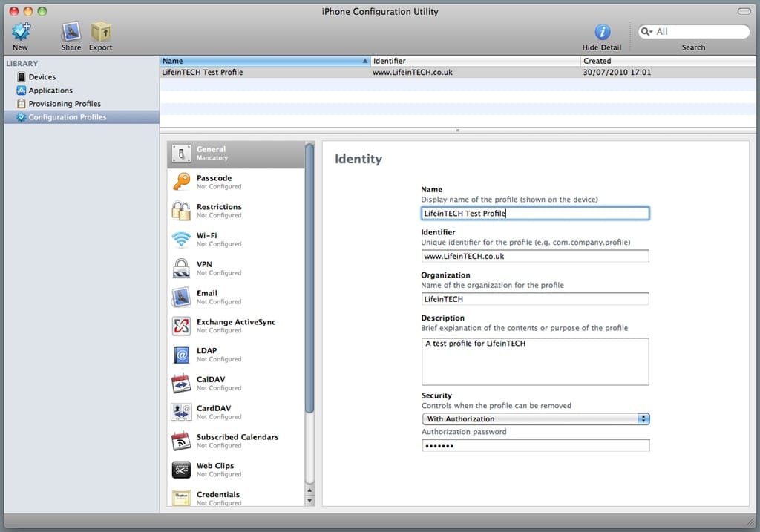
Task: Open the General settings category
Action: [x=236, y=154]
